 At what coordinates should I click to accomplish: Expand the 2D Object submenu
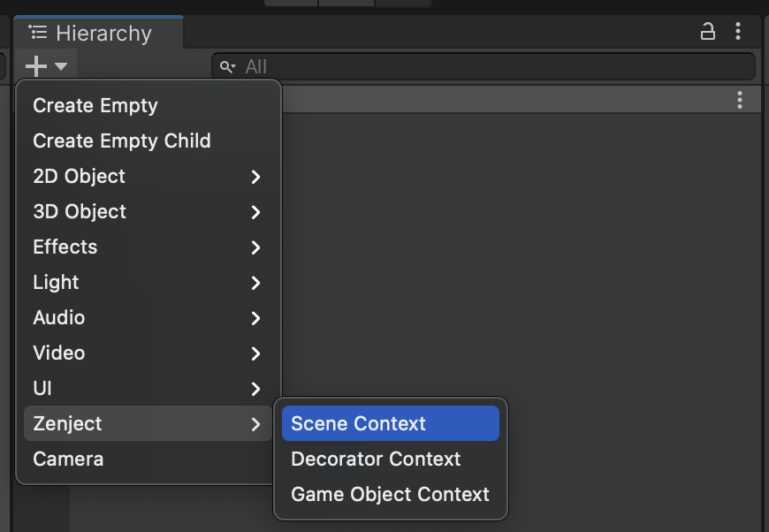[x=255, y=177]
